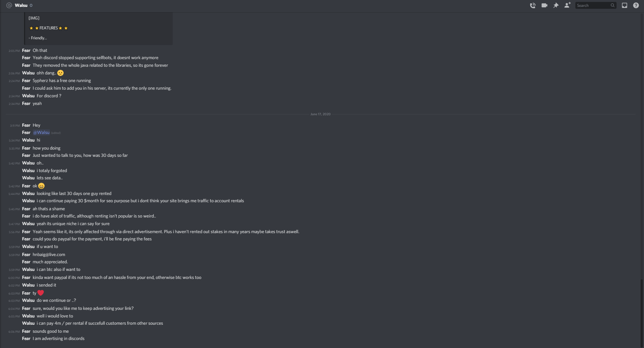Start a voice call with Walsu
Viewport: 644px width, 348px height.
point(533,5)
